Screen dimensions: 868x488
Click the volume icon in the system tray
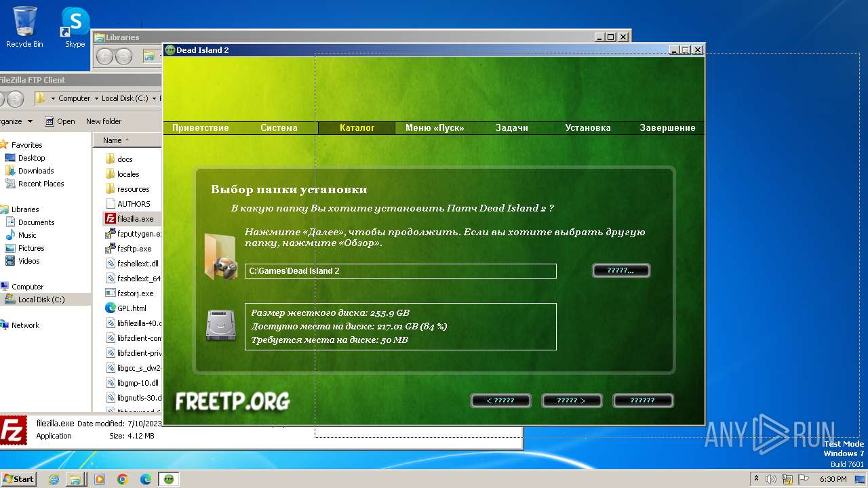point(772,479)
